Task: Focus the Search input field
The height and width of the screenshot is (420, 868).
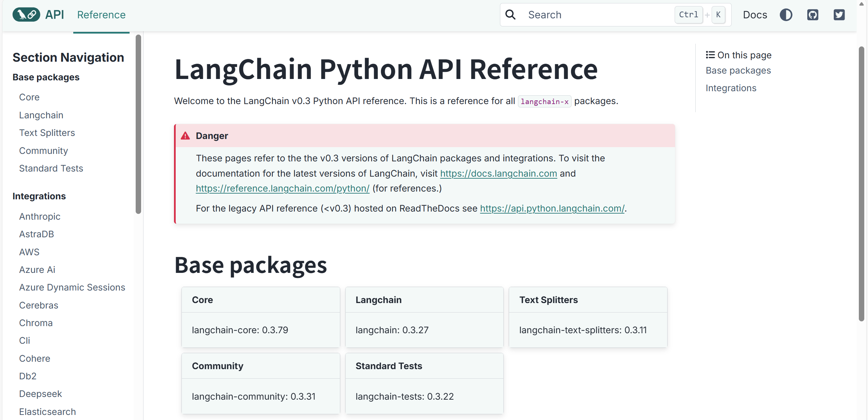Action: [x=597, y=15]
